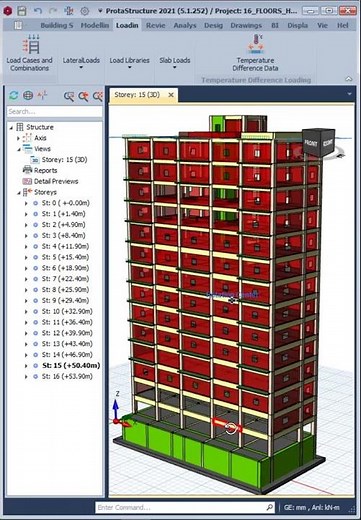Open the Design ribbon tab
Image resolution: width=361 pixels, height=520 pixels.
213,25
